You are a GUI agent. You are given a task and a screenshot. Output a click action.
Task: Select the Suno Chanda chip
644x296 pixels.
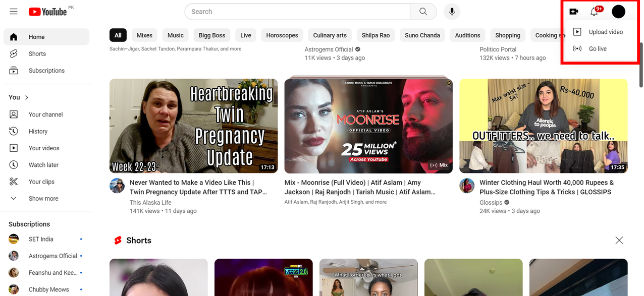[x=422, y=35]
